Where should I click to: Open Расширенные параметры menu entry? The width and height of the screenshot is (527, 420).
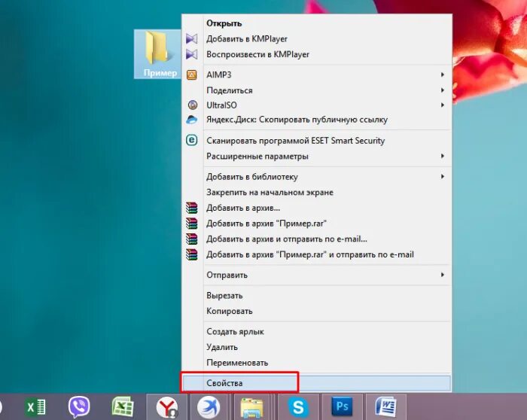pyautogui.click(x=317, y=156)
